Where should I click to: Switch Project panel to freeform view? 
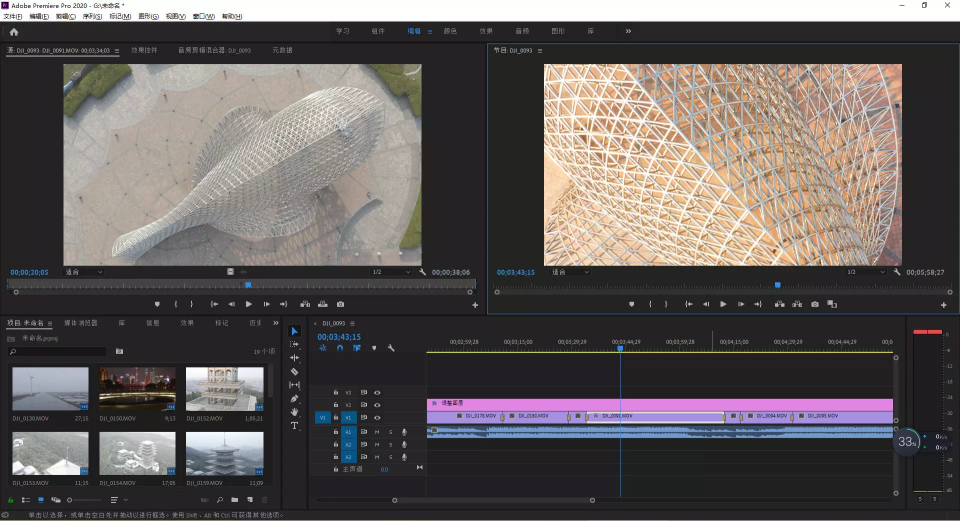click(56, 500)
